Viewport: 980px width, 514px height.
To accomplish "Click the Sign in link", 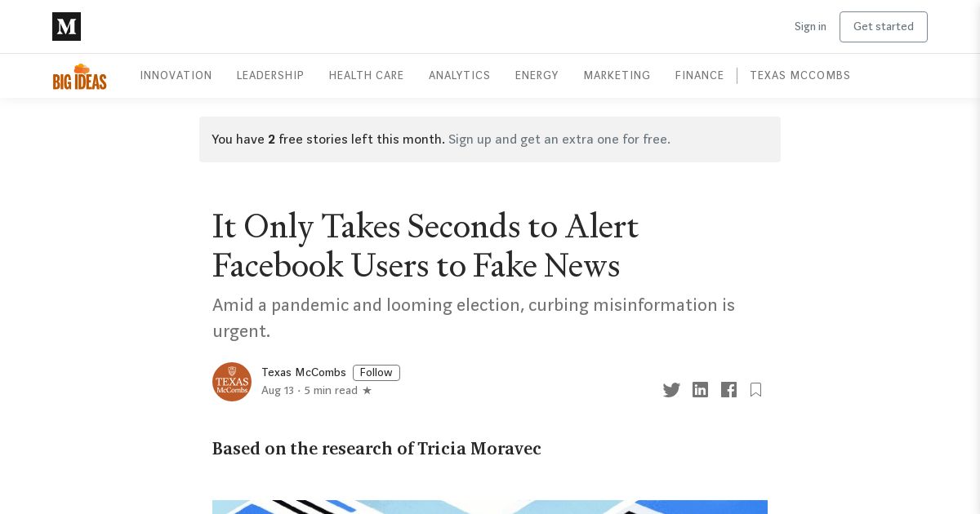I will point(810,27).
